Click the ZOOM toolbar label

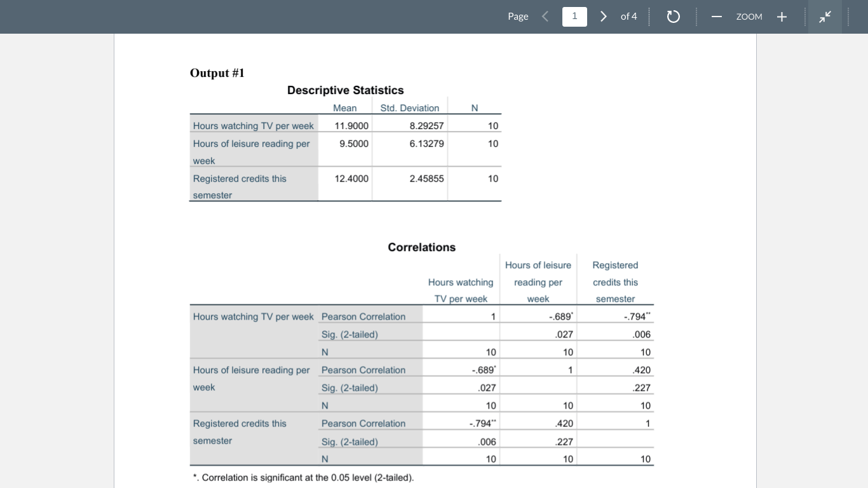pos(749,17)
